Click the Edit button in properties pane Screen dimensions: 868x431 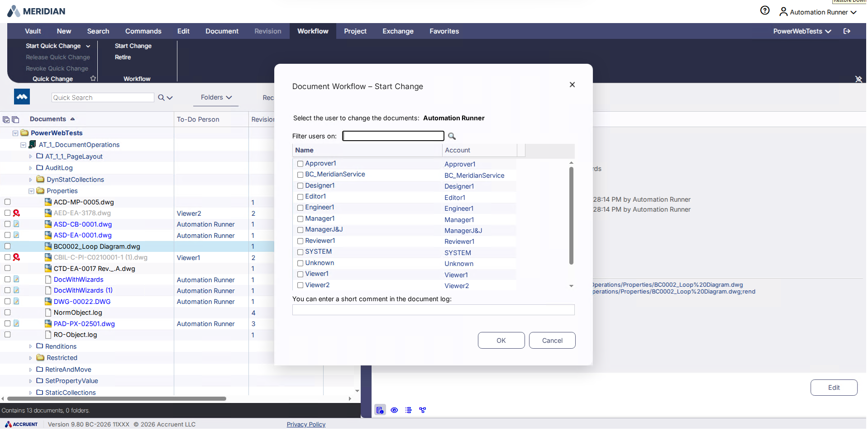point(834,388)
